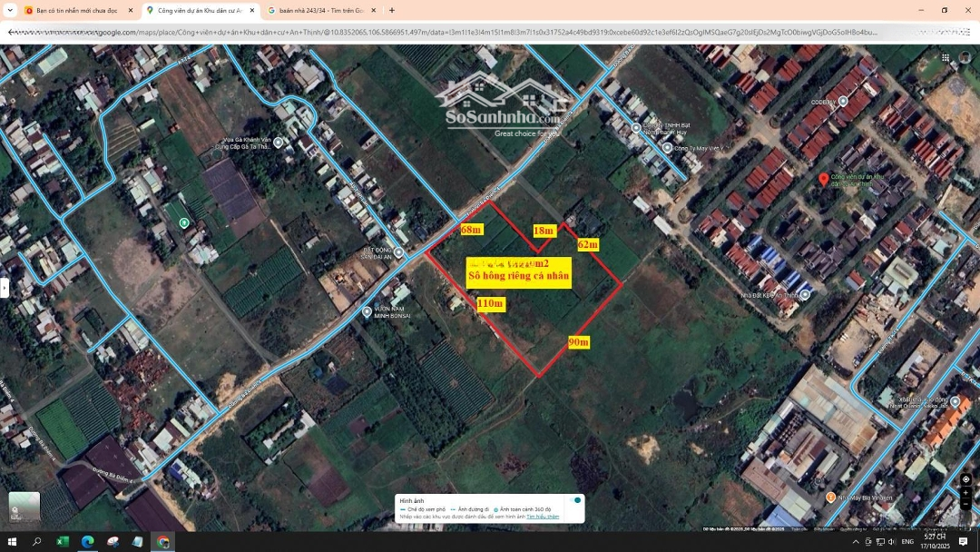Click the Nhà Máy Bia Vinaken orange marker
The height and width of the screenshot is (552, 980).
pos(830,497)
